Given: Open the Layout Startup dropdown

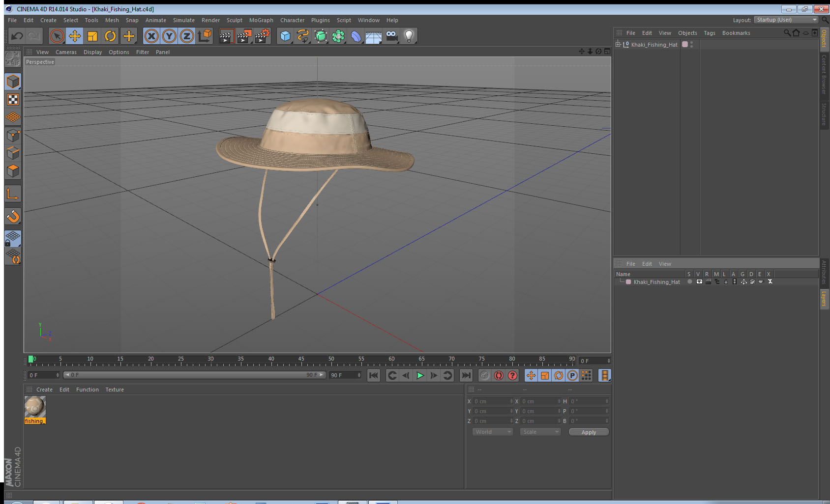Looking at the screenshot, I should pos(786,20).
